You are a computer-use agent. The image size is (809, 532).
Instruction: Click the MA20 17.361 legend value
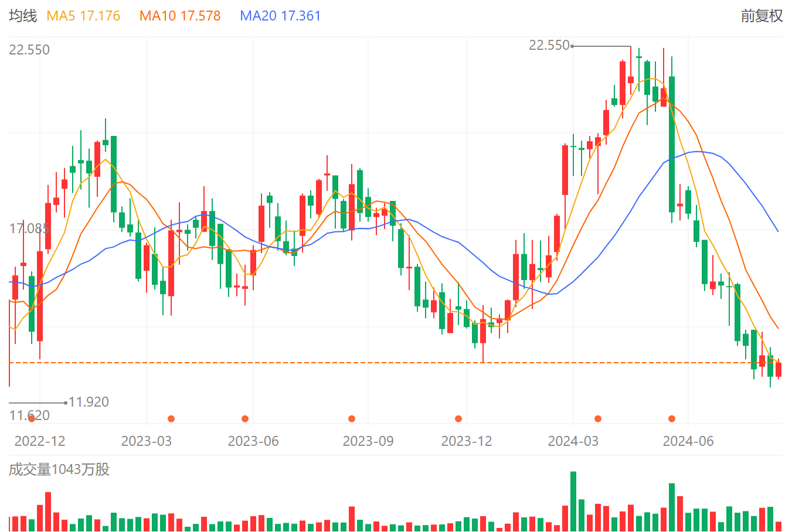coord(280,16)
